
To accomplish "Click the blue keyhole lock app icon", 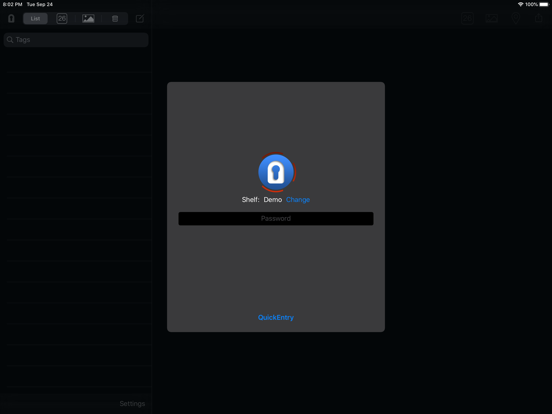I will [276, 172].
